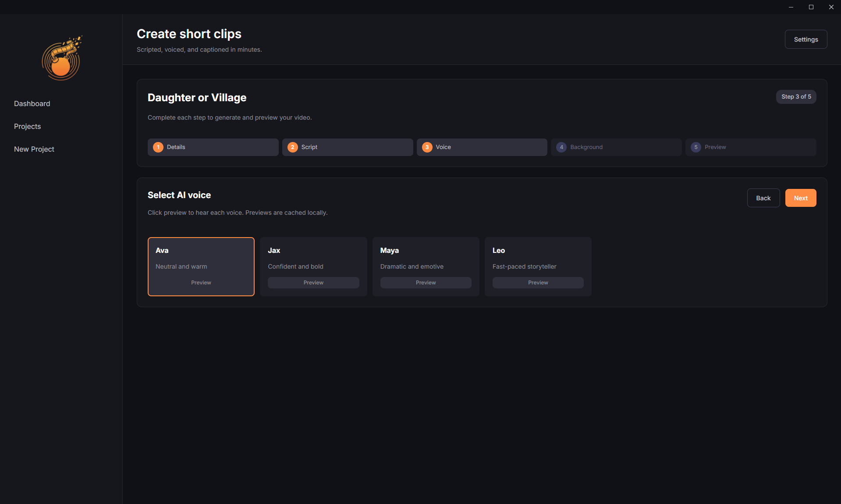841x504 pixels.
Task: Select the Leo voice card
Action: [x=538, y=259]
